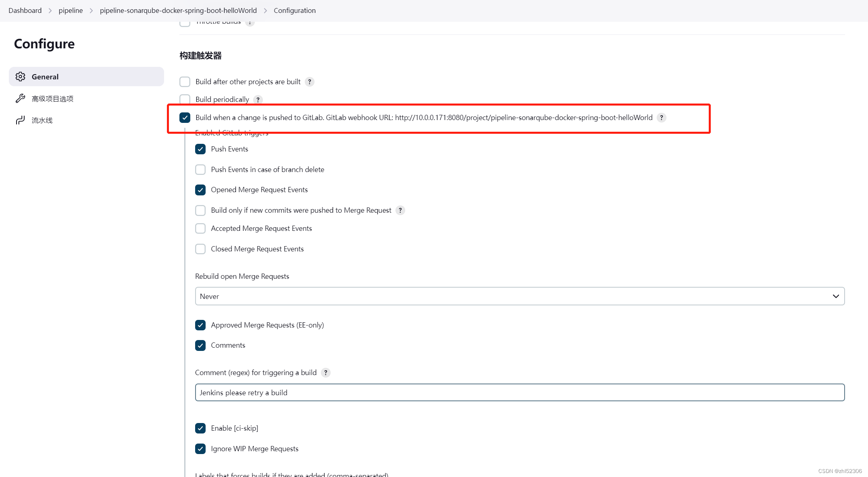868x477 pixels.
Task: Click the General gear icon in sidebar
Action: point(21,77)
